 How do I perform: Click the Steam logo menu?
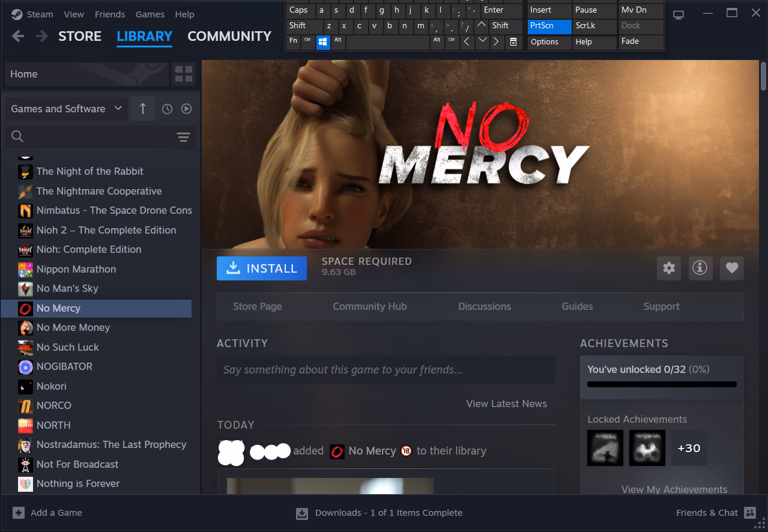(16, 14)
